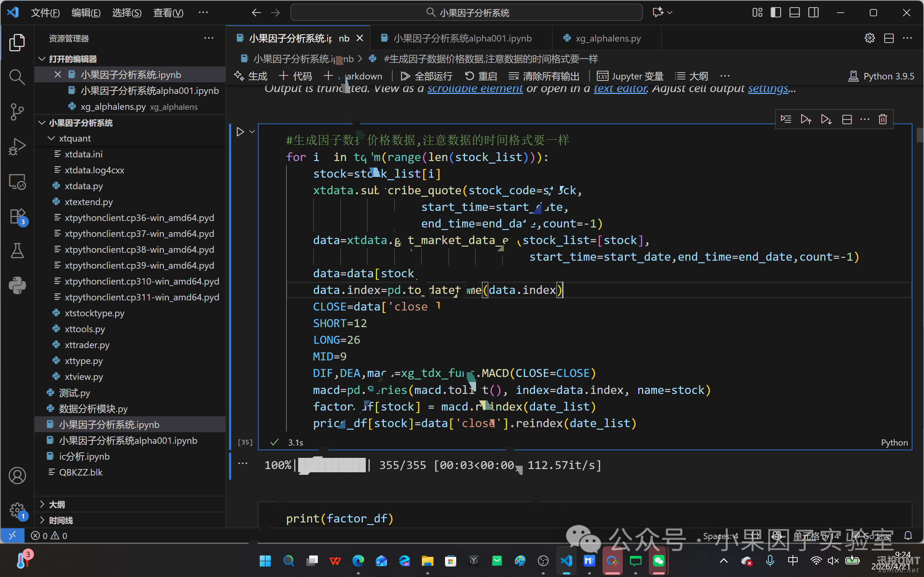Screen dimensions: 924x577
Task: Click the Split cell icon in cell toolbar
Action: coord(847,120)
